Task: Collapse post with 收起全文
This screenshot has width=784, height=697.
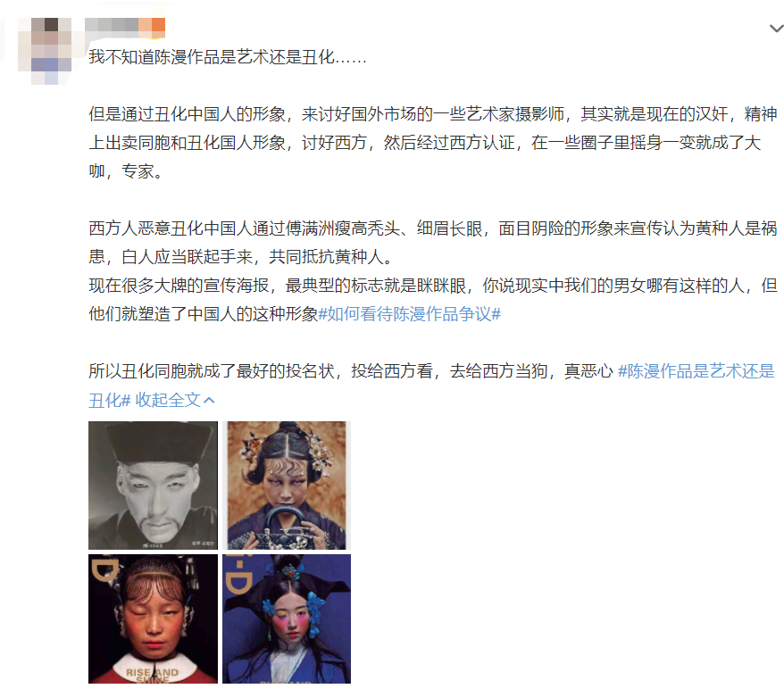Action: [x=168, y=400]
